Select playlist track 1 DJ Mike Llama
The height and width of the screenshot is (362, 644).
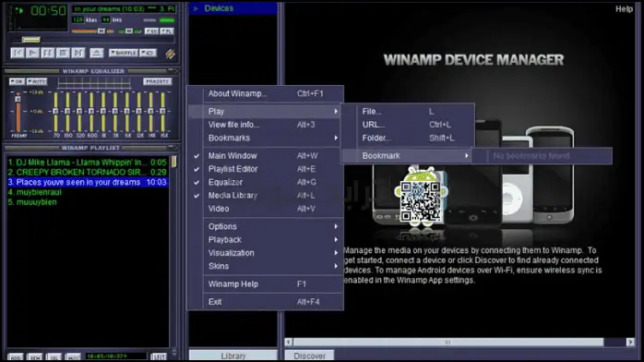pyautogui.click(x=87, y=163)
